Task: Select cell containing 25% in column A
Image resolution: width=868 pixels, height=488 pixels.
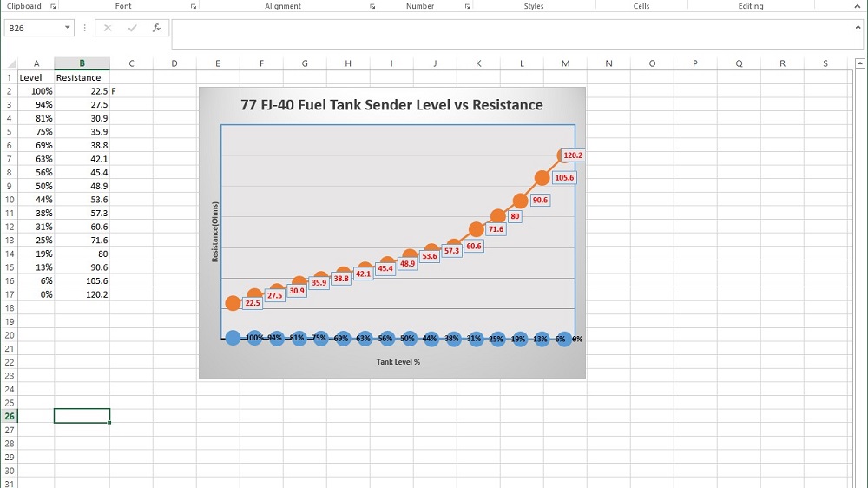Action: point(36,241)
